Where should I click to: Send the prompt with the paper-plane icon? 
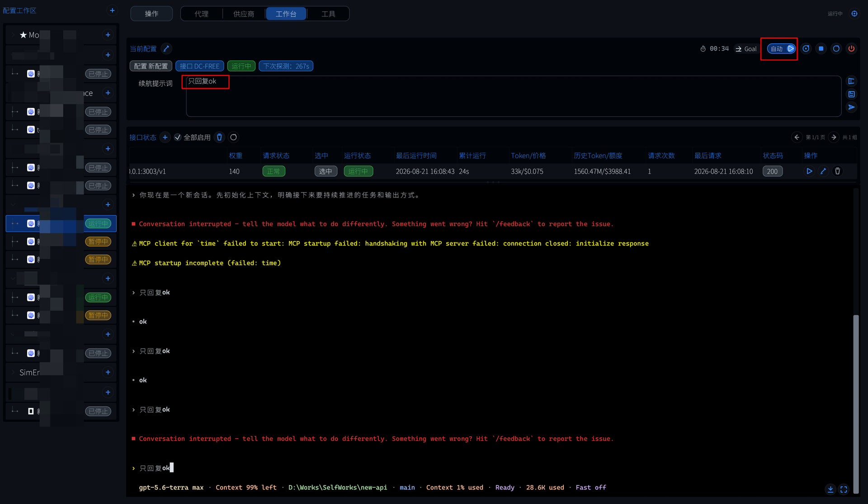pyautogui.click(x=851, y=107)
